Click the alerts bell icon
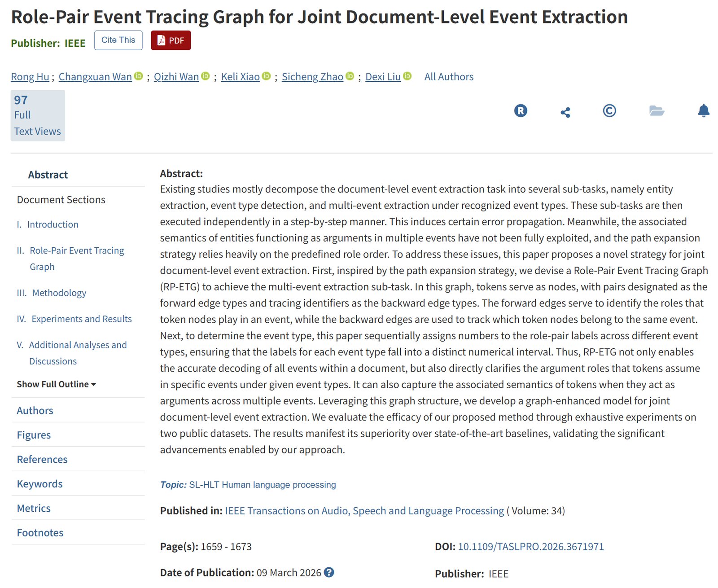Screen dimensions: 718x588 pos(704,111)
